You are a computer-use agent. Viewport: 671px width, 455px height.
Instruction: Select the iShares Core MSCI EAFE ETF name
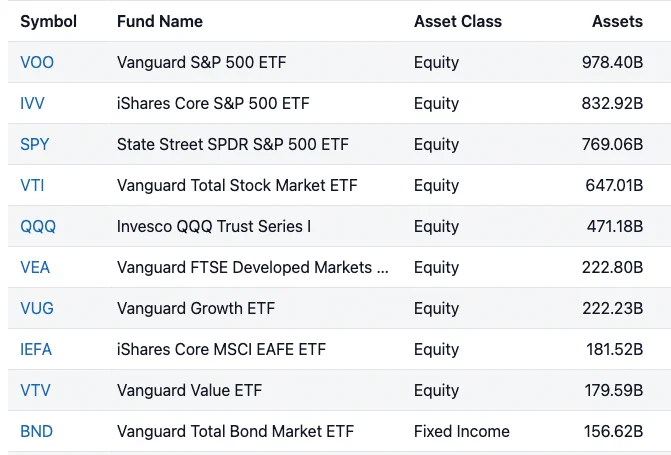(x=221, y=350)
